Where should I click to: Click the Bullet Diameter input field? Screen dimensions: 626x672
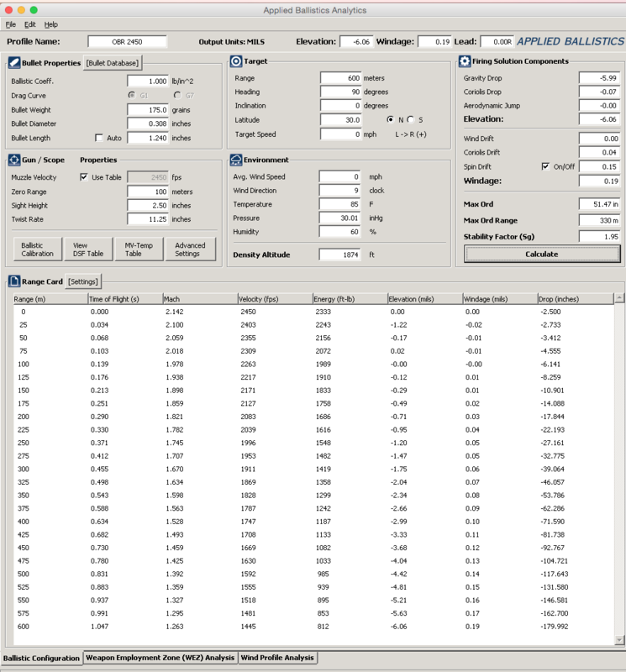point(148,123)
